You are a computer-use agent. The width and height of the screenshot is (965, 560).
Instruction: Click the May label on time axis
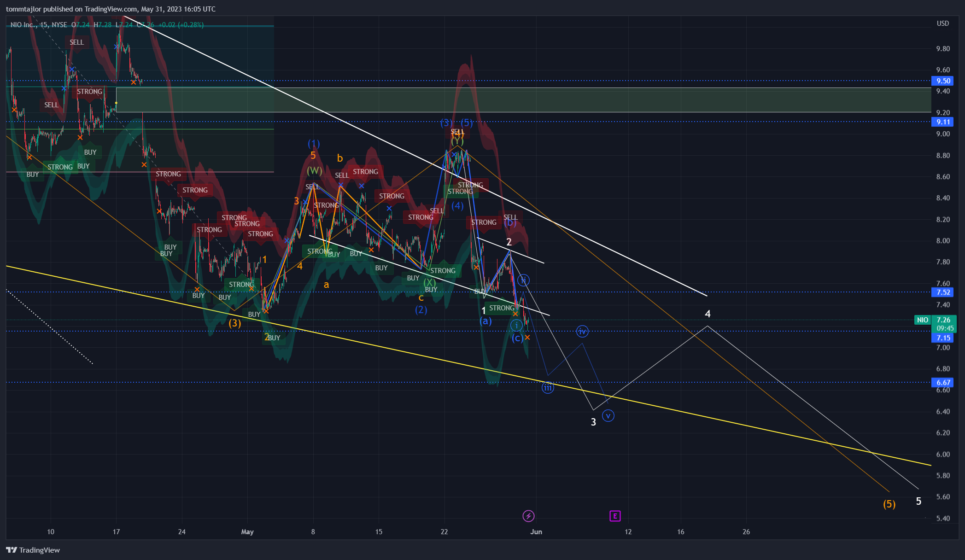coord(247,532)
